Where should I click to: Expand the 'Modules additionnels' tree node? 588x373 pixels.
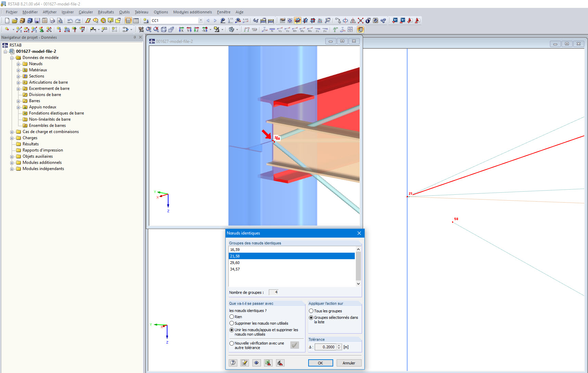[12, 163]
